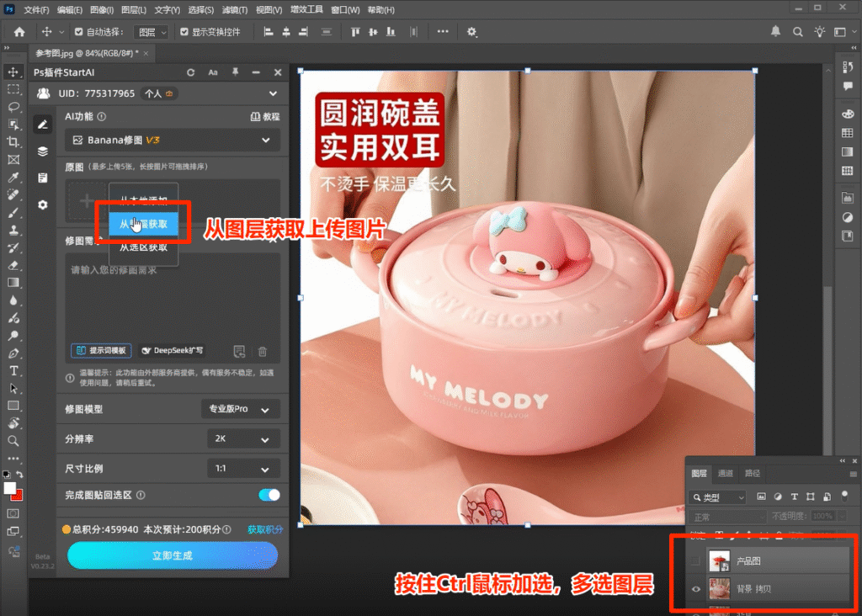Toggle visibility of 背景 拷贝 layer
Image resolution: width=862 pixels, height=616 pixels.
696,589
